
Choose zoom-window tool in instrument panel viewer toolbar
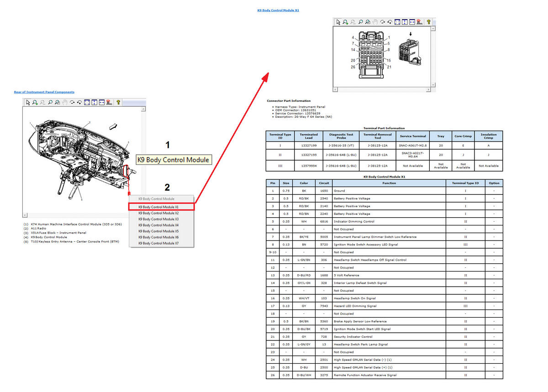58,103
